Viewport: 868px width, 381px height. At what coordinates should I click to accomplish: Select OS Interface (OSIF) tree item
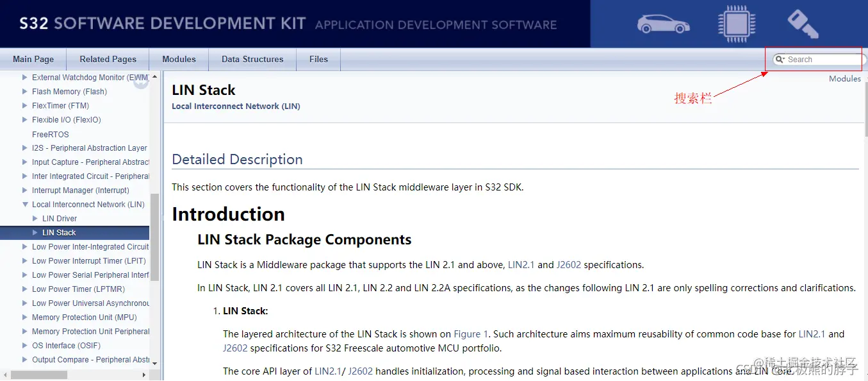point(67,346)
